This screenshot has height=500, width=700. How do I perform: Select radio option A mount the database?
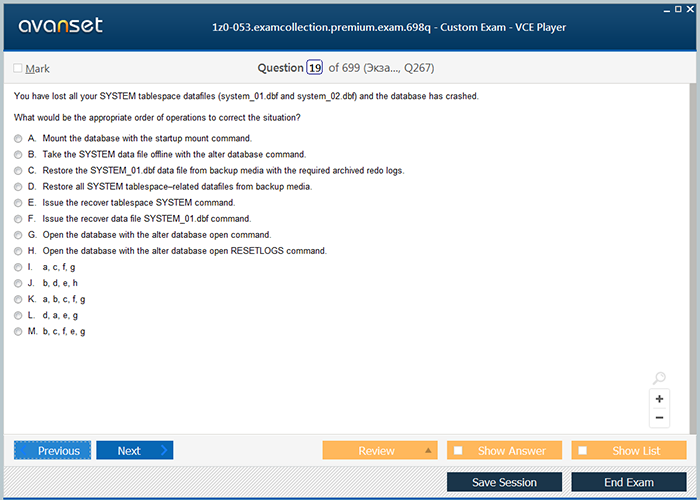click(18, 139)
